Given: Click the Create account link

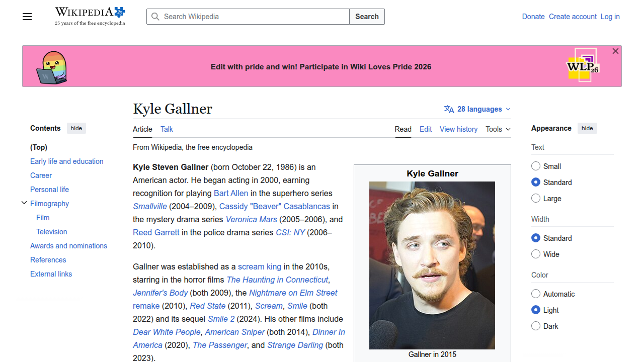Looking at the screenshot, I should coord(573,17).
